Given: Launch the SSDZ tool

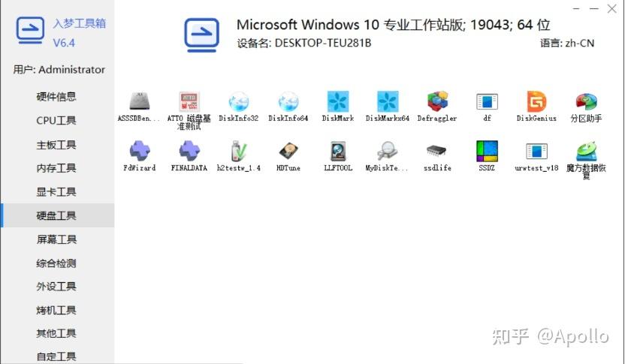Looking at the screenshot, I should tap(487, 152).
